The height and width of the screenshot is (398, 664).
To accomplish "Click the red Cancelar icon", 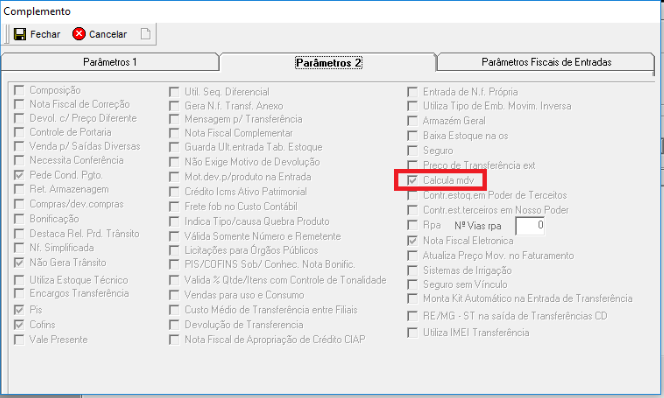I will tap(79, 34).
